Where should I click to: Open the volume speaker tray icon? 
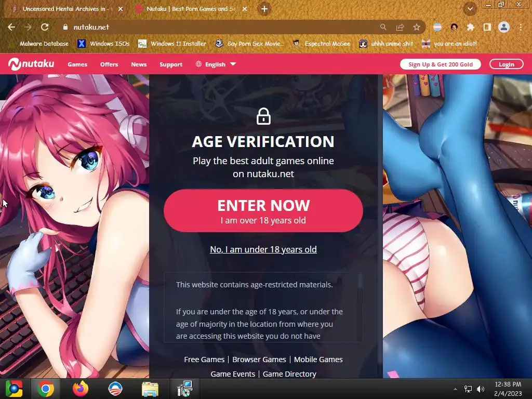click(481, 389)
